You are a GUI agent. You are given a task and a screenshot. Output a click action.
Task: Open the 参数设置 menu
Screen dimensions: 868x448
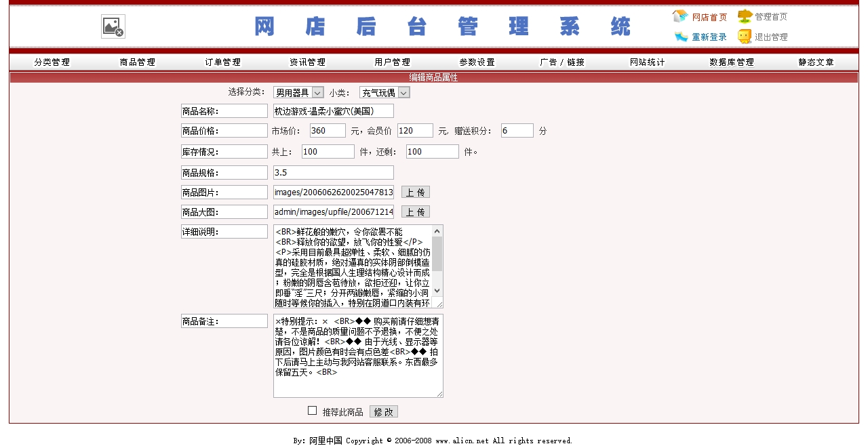[477, 62]
